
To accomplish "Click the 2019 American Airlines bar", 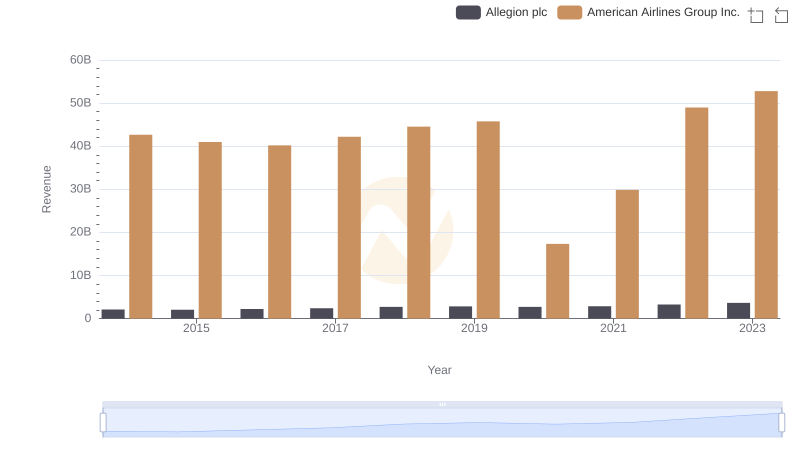I will [488, 220].
